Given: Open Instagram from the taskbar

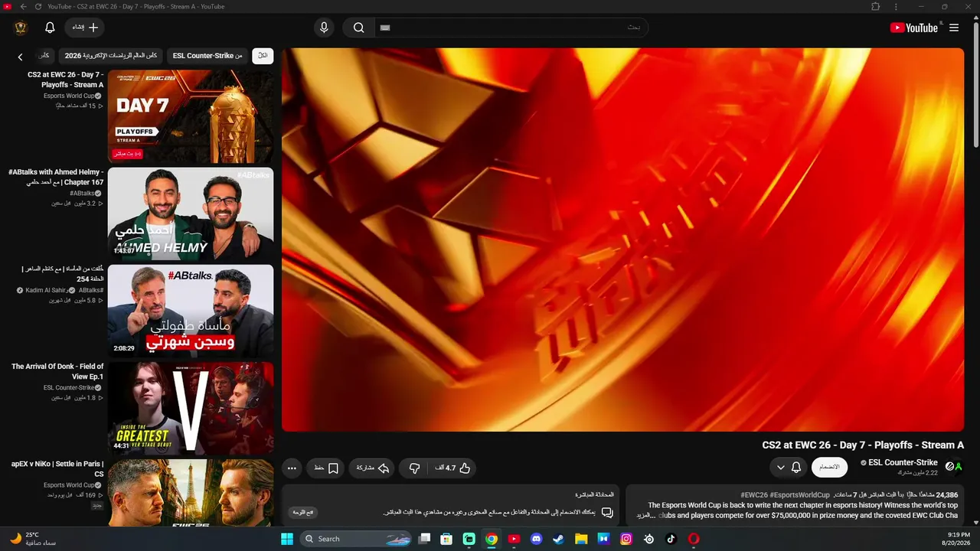Looking at the screenshot, I should [x=626, y=539].
